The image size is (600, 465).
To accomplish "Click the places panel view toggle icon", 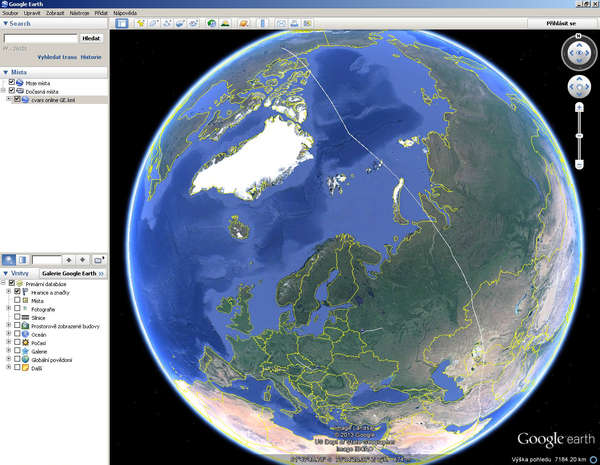I will [23, 260].
